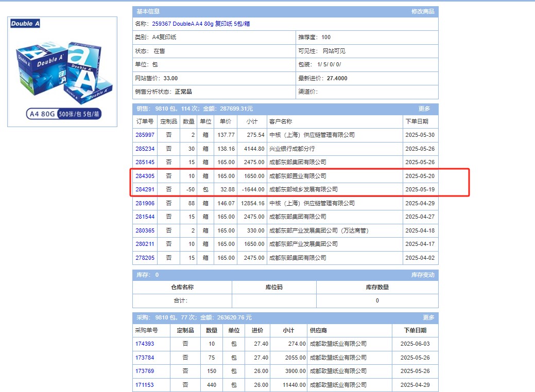Click quantity -50 in sales table
The height and width of the screenshot is (392, 535).
[x=191, y=189]
